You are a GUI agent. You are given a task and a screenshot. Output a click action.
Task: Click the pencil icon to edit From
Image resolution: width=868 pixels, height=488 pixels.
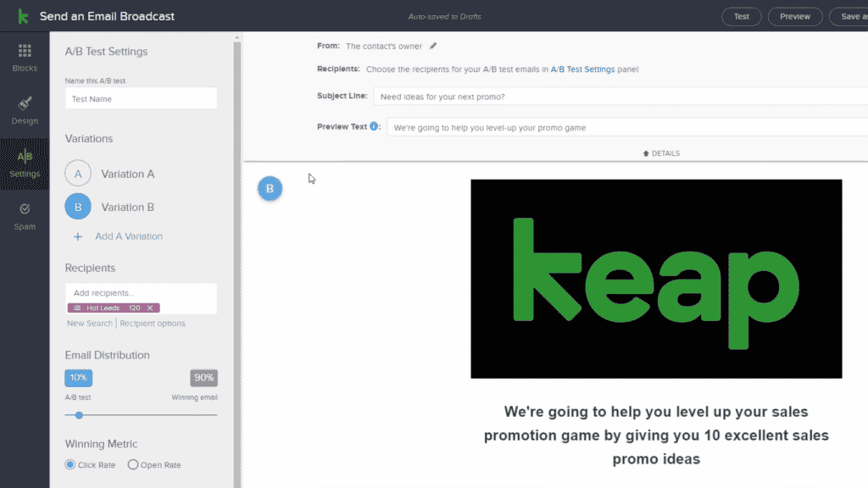(433, 46)
